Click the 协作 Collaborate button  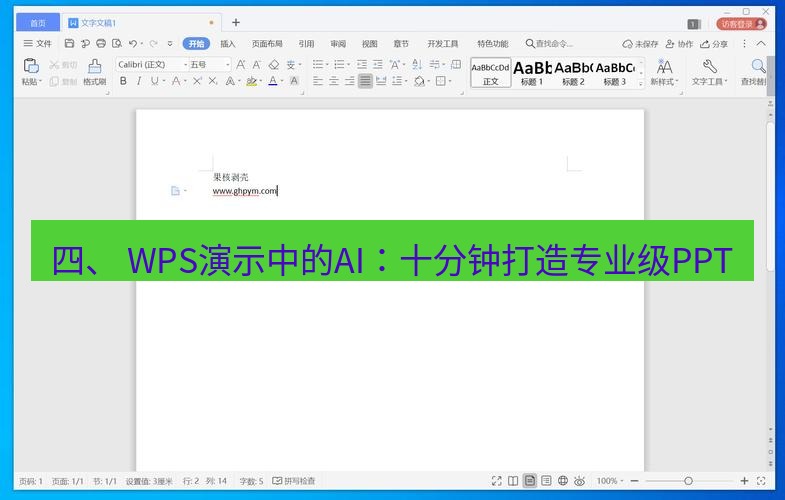click(679, 44)
